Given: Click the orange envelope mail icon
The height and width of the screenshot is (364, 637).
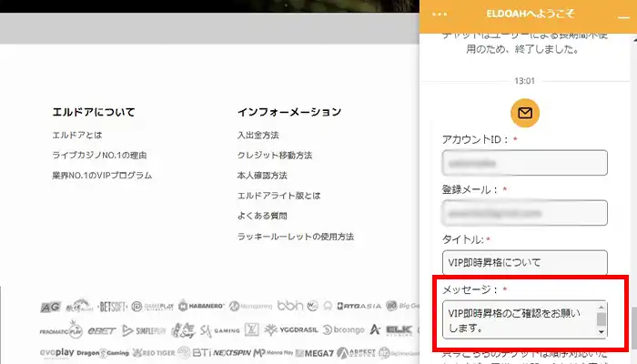Looking at the screenshot, I should tap(525, 113).
